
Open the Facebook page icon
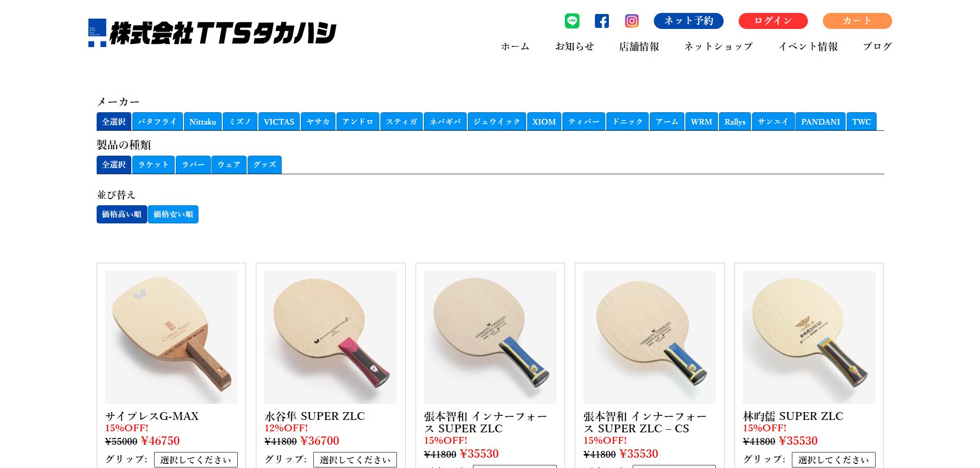(602, 21)
